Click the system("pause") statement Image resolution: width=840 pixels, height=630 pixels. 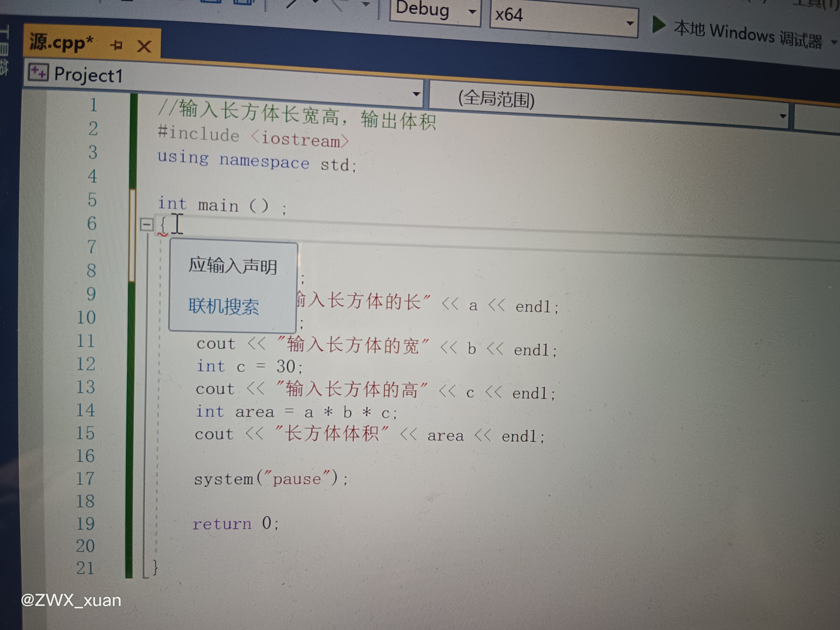(x=270, y=478)
